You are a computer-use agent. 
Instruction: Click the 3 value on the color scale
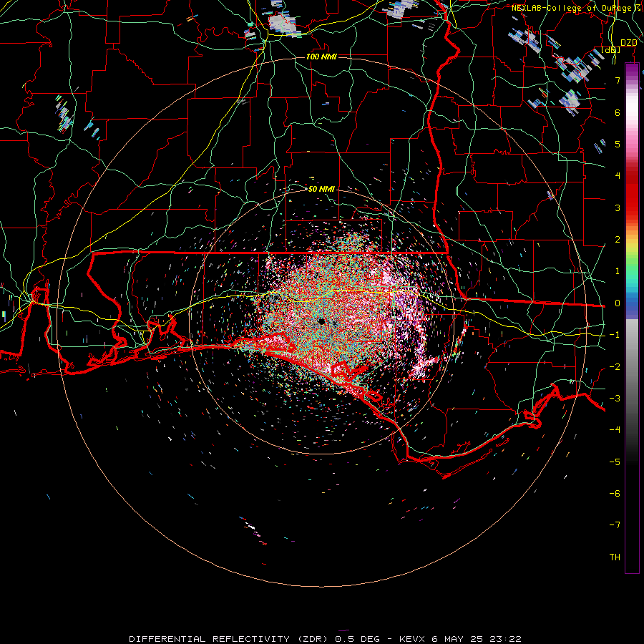click(618, 208)
